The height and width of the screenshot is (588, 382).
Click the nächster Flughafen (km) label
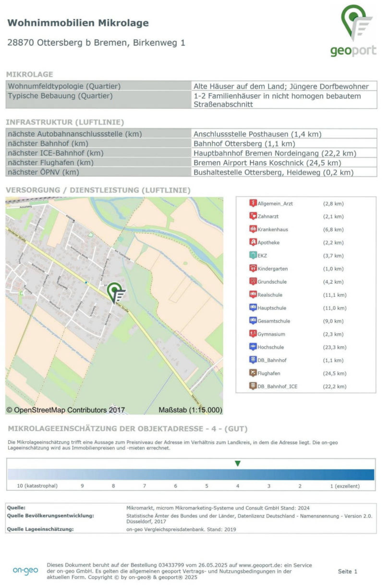(x=51, y=163)
